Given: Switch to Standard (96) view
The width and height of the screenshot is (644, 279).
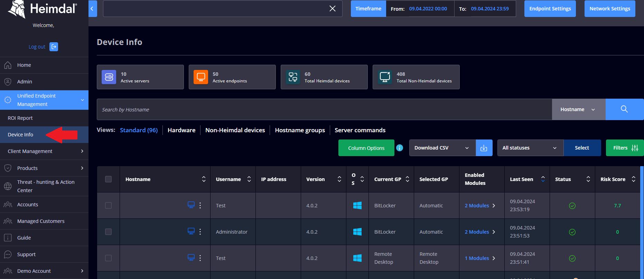Looking at the screenshot, I should tap(139, 130).
